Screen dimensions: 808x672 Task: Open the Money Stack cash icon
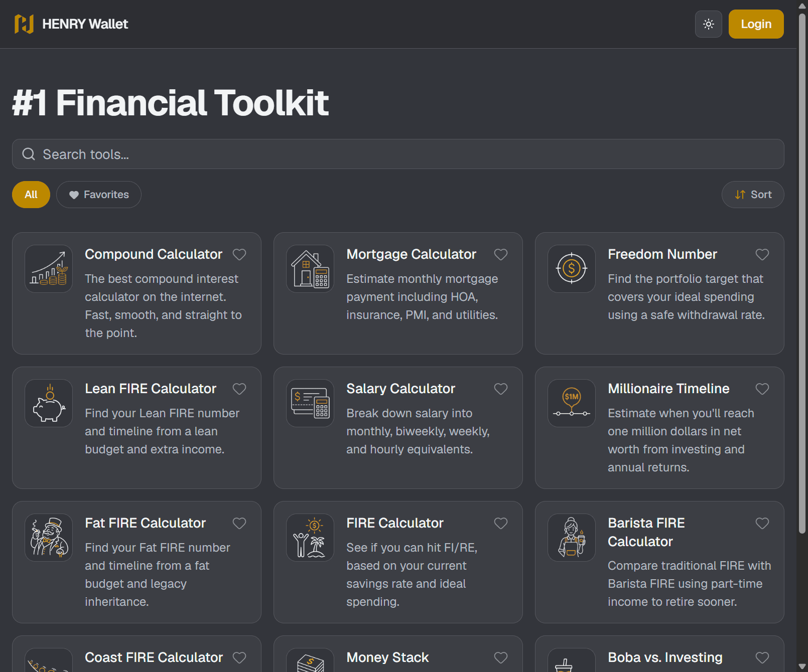[310, 660]
